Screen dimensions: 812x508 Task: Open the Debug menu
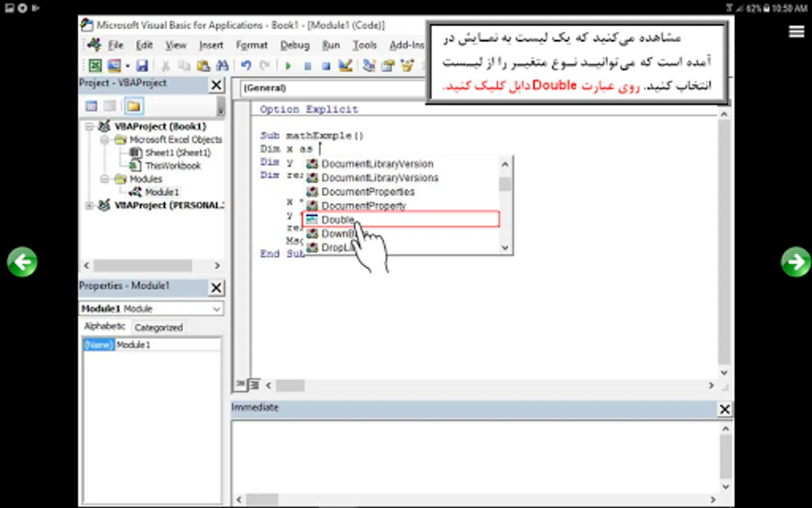295,45
